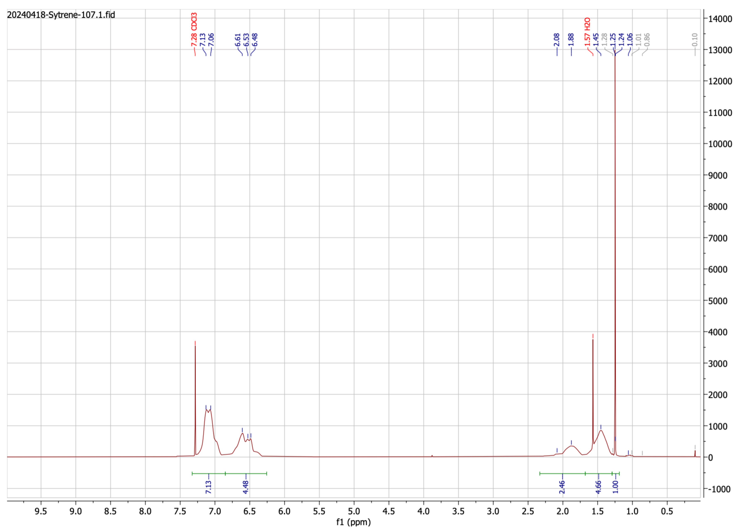
Task: Select the peak label 7.06
Action: point(211,39)
